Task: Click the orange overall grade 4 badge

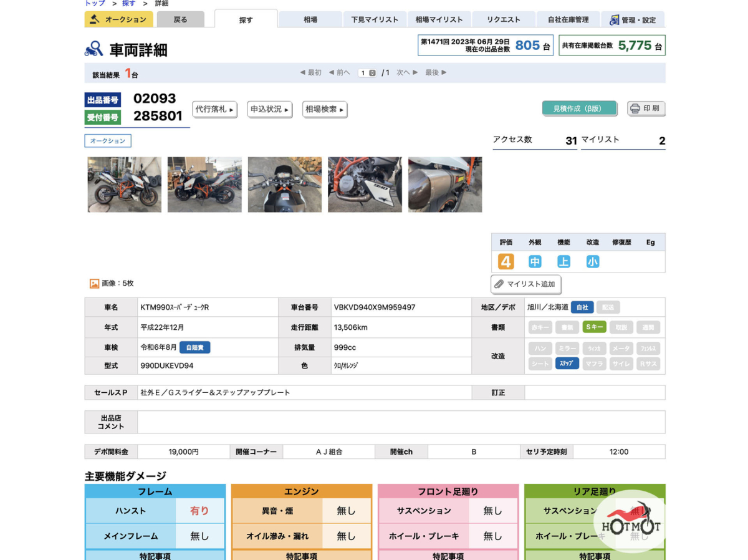Action: (506, 261)
